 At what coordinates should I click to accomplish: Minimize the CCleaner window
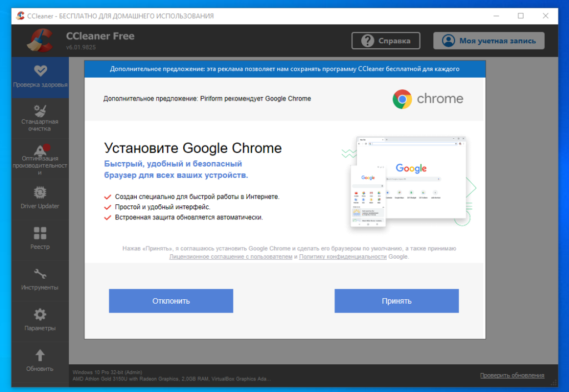496,16
